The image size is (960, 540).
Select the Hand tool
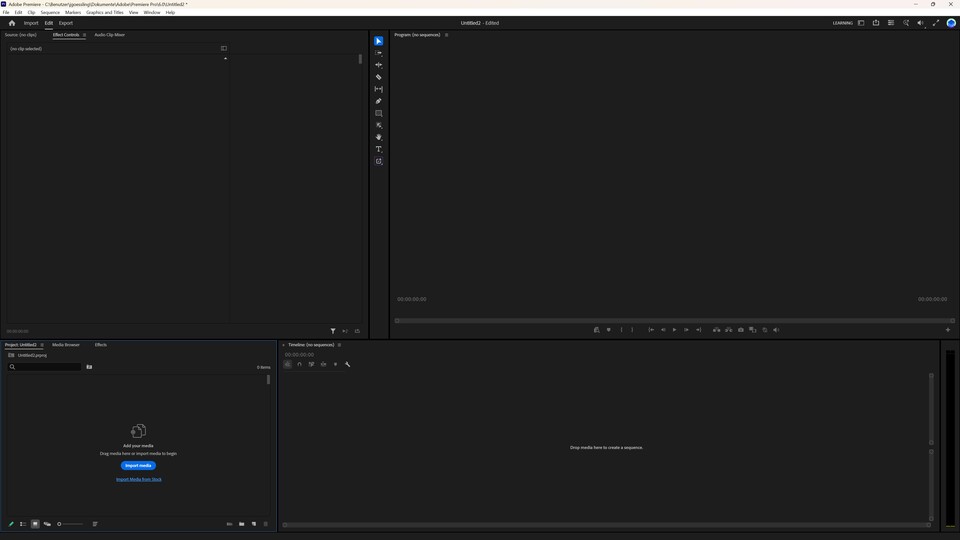click(x=378, y=137)
